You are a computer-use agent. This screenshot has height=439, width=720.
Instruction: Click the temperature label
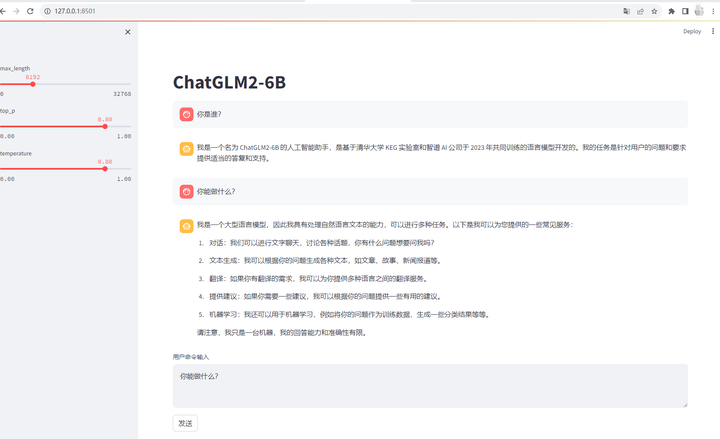point(16,153)
